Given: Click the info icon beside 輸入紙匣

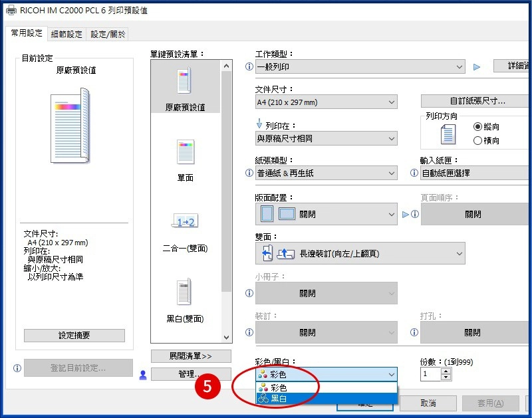Looking at the screenshot, I should tap(414, 173).
